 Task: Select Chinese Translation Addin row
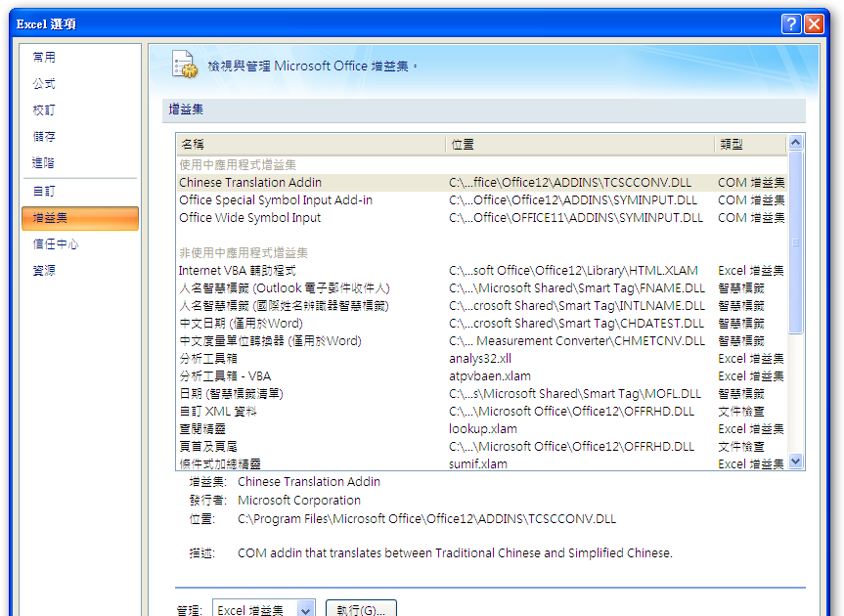482,183
